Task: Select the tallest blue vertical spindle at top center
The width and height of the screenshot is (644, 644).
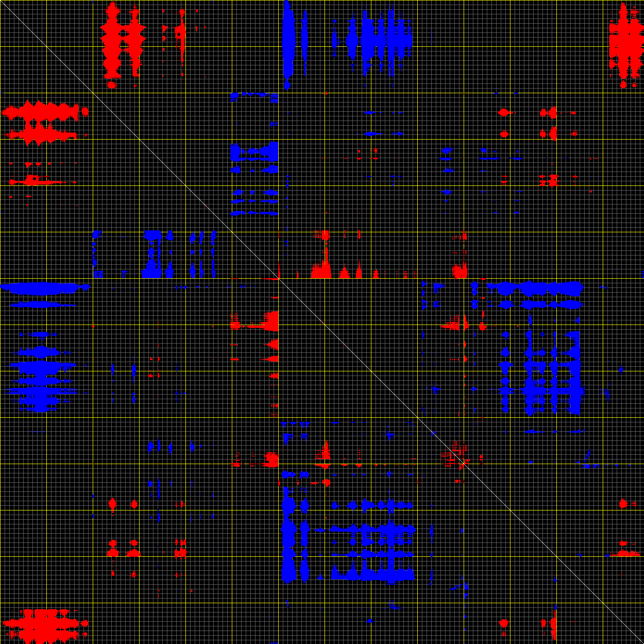Action: (287, 44)
